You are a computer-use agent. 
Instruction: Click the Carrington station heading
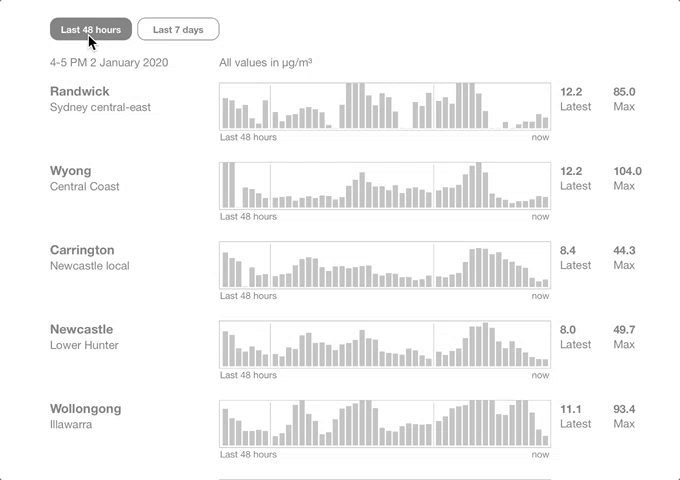pos(82,250)
